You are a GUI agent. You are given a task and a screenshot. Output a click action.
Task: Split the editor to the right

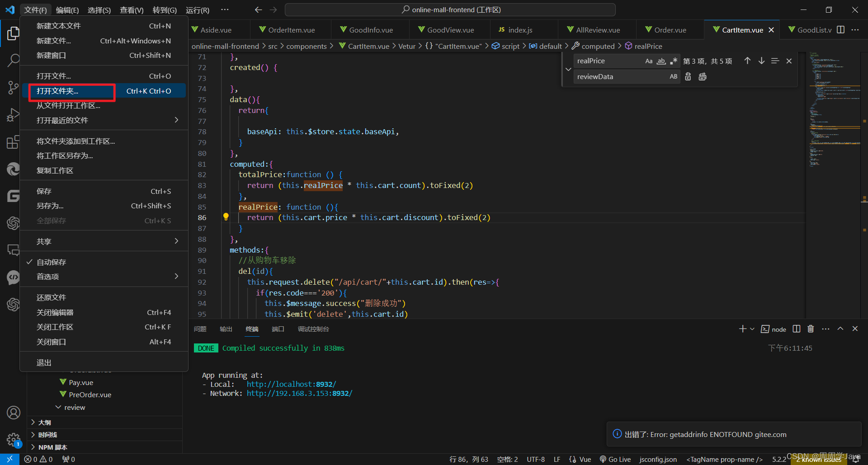coord(840,30)
